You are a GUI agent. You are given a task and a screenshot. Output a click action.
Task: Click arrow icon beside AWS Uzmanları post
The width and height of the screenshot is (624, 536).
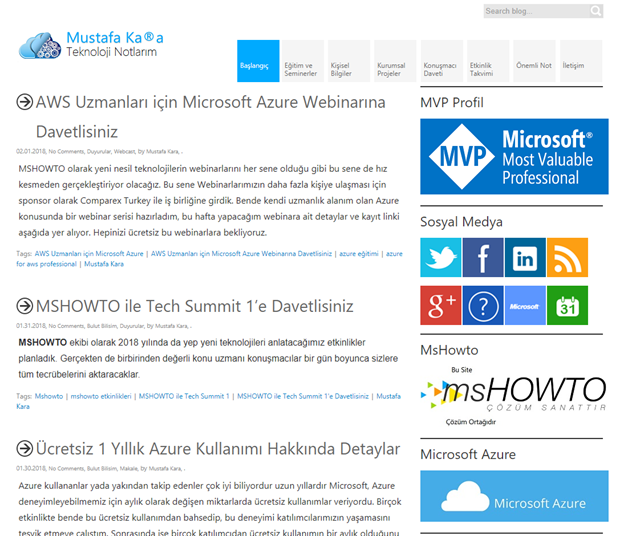point(25,102)
